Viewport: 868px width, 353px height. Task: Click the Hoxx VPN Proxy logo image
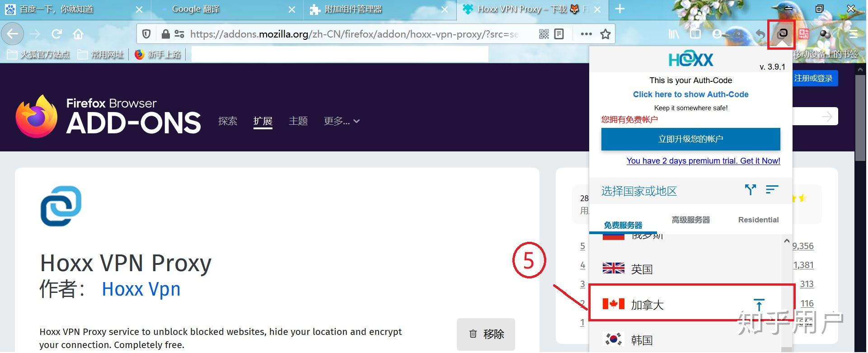tap(61, 206)
